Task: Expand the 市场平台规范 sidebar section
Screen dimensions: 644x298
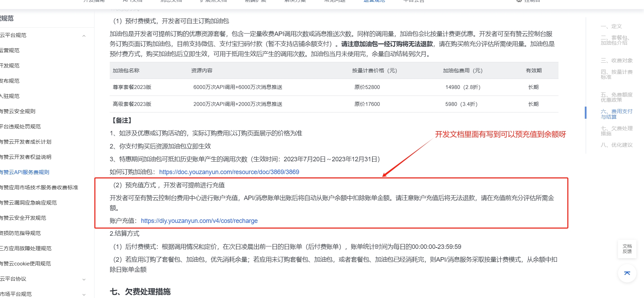Action: [84, 295]
